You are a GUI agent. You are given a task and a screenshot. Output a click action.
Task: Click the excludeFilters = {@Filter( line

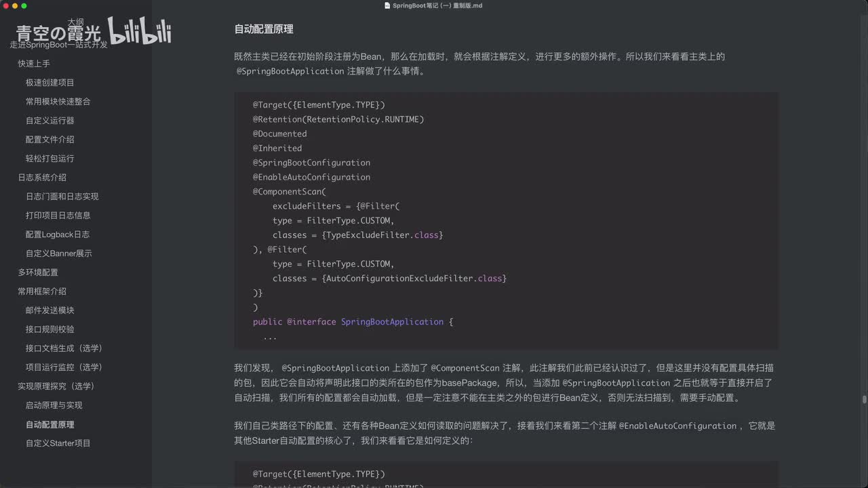click(336, 206)
